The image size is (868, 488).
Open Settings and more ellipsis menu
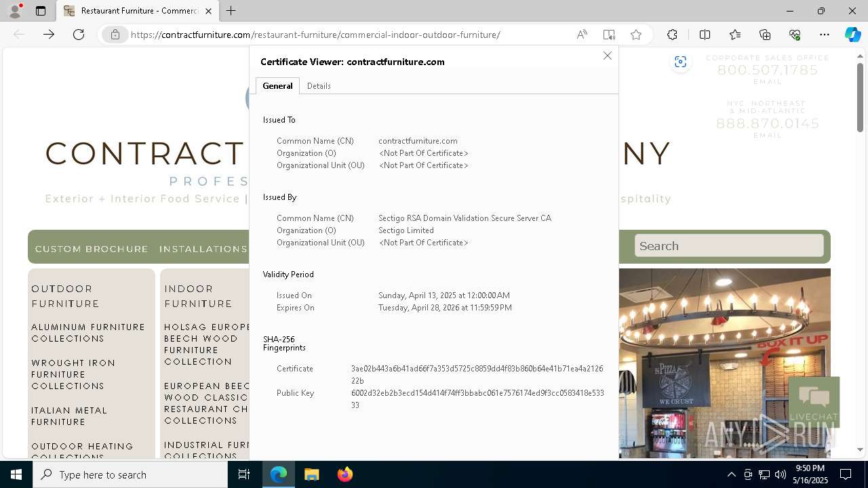point(825,35)
